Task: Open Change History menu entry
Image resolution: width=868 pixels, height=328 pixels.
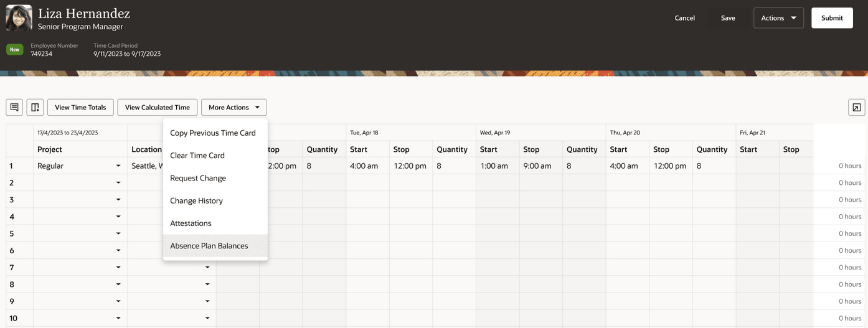Action: 215,200
